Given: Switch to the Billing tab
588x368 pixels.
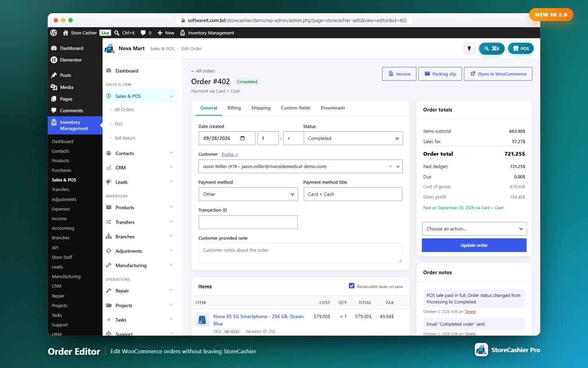Looking at the screenshot, I should click(x=234, y=108).
